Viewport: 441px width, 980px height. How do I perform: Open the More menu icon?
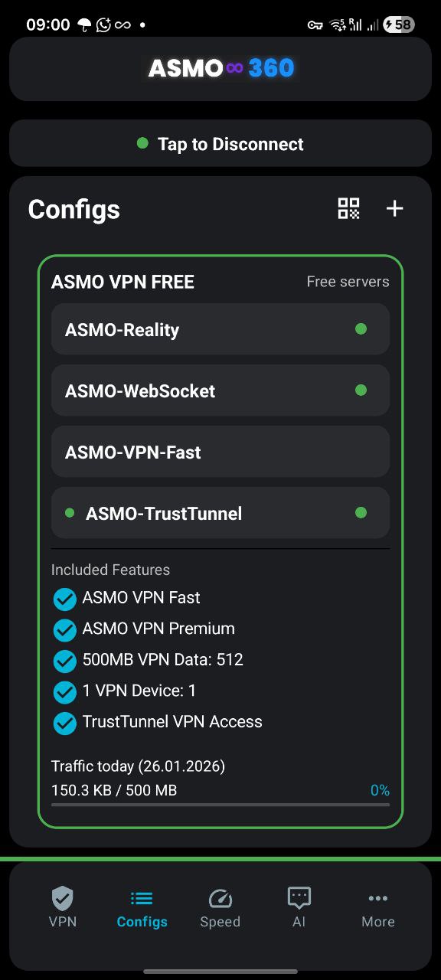click(377, 897)
